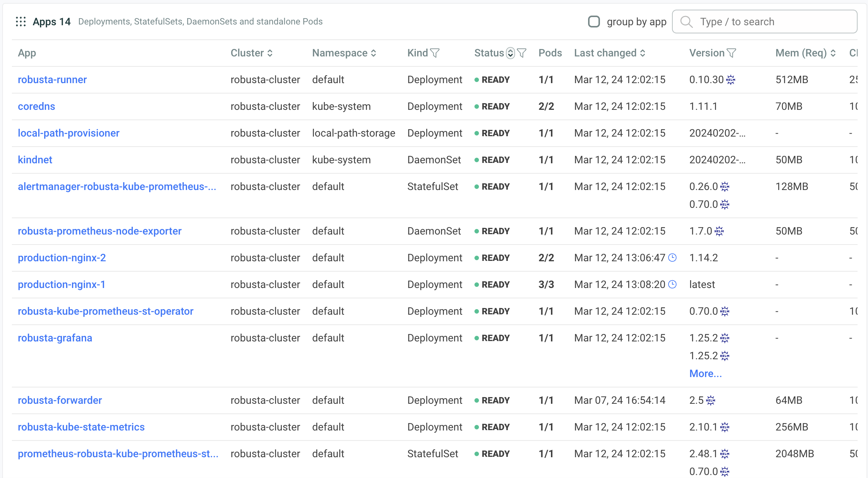
Task: Click READY status in kindnet row
Action: click(492, 160)
